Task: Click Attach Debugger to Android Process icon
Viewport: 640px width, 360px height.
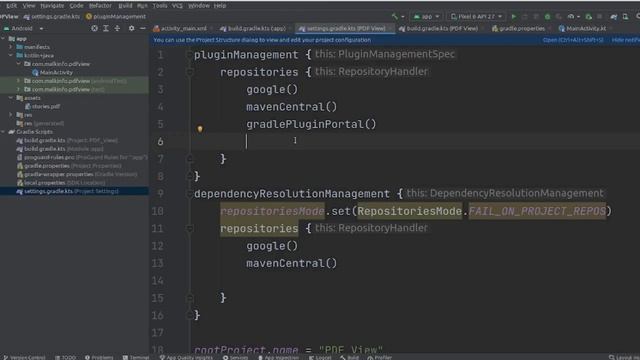Action: pos(589,17)
